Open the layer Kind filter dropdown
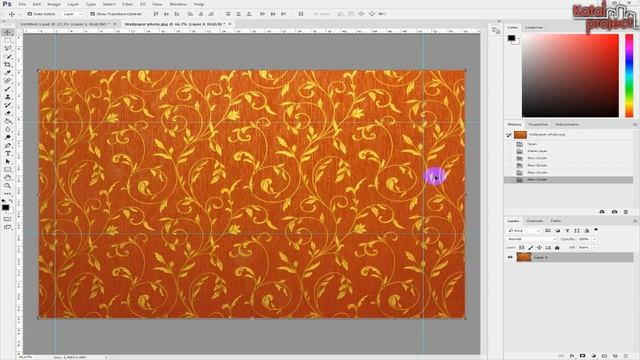The image size is (640, 360). coord(524,231)
